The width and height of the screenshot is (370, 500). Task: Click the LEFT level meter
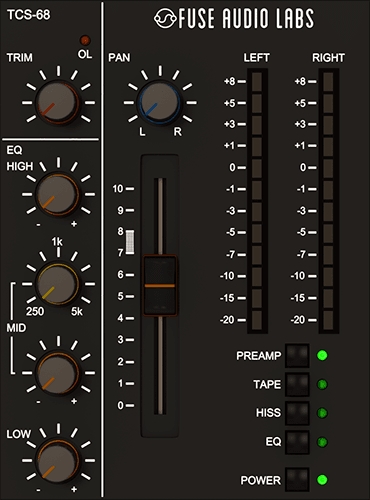pyautogui.click(x=257, y=201)
